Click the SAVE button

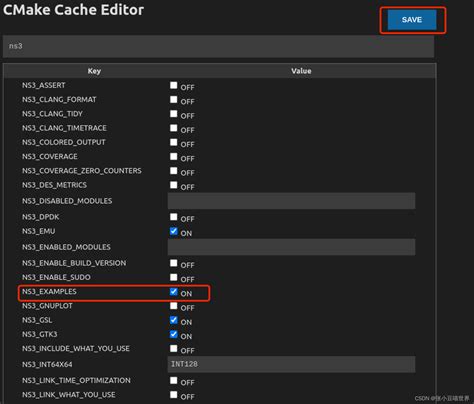[412, 20]
